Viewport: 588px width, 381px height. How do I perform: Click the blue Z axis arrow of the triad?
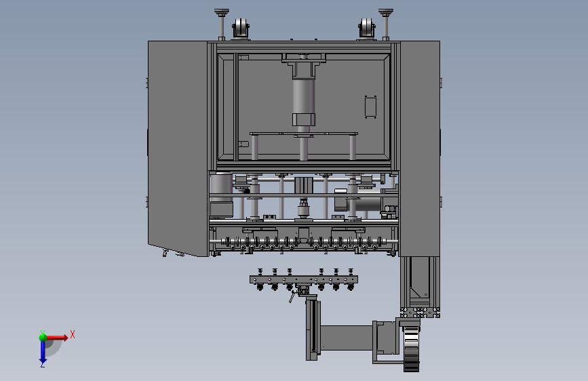43,352
